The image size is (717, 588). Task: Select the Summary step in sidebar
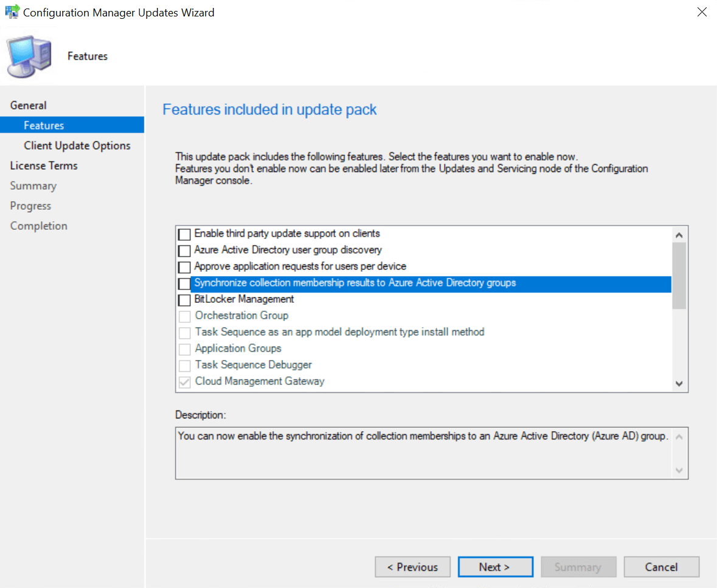point(33,185)
